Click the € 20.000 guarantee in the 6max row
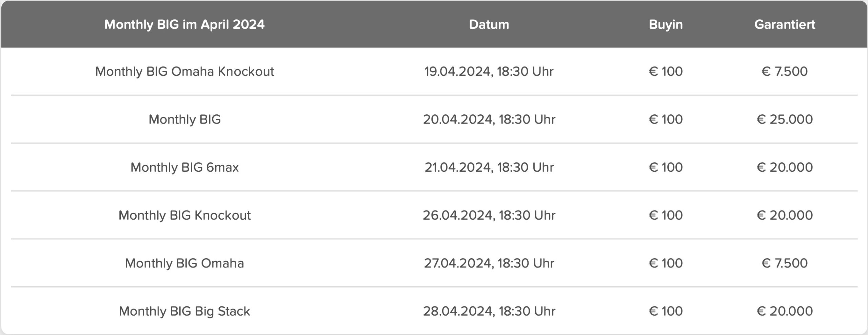This screenshot has height=335, width=868. [785, 167]
